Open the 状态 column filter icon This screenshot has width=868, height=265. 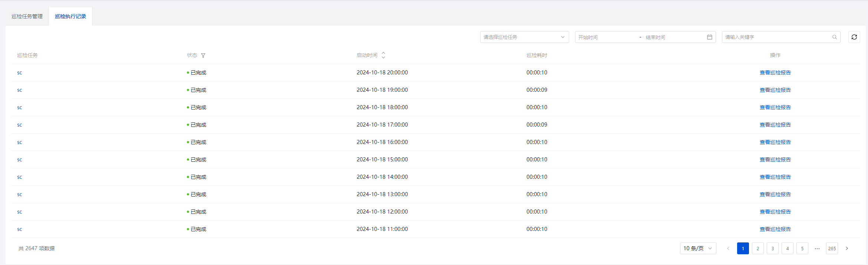coord(203,56)
